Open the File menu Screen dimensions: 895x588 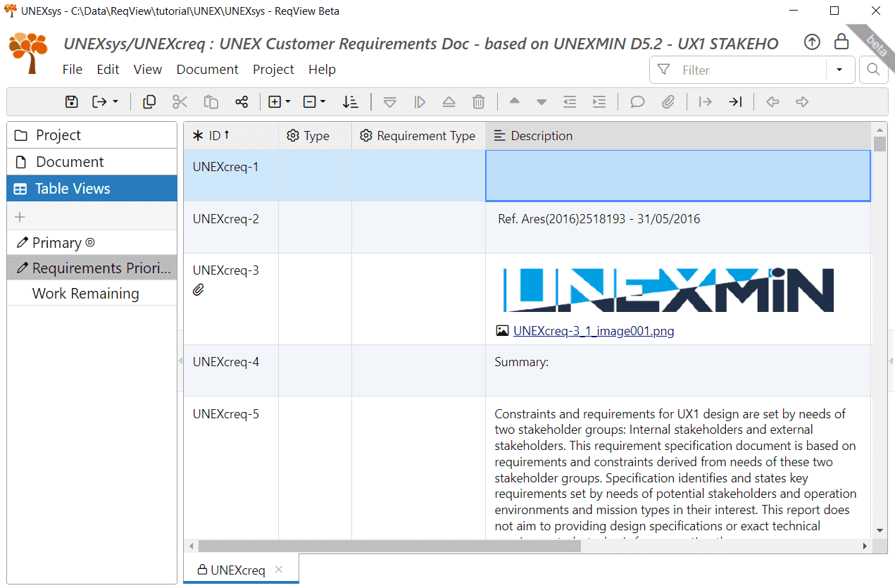tap(73, 70)
